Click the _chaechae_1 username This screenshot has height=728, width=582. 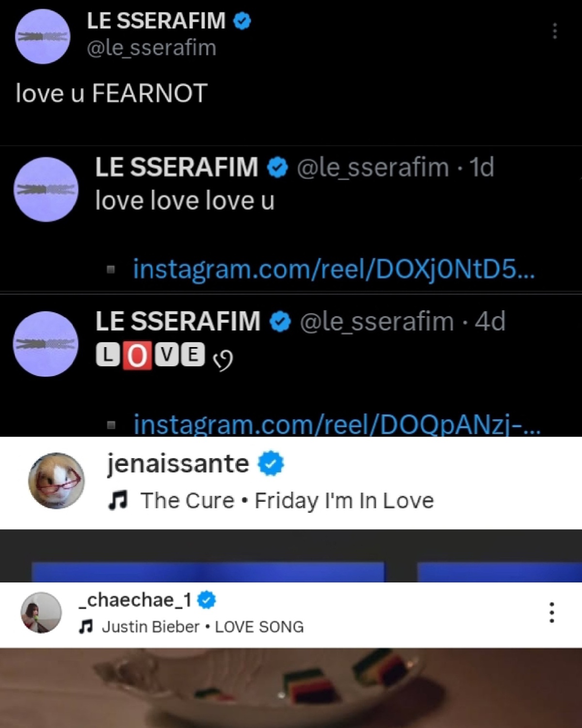[x=135, y=600]
